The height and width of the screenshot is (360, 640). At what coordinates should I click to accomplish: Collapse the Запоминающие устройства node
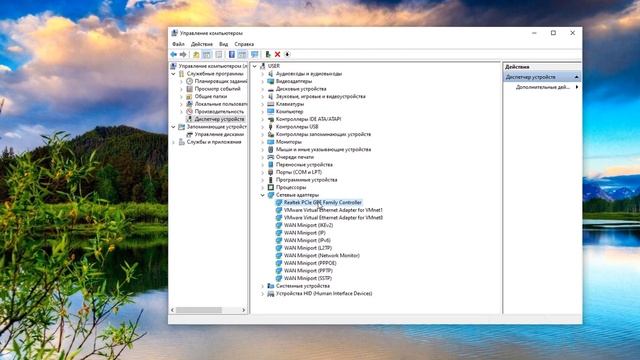point(173,127)
